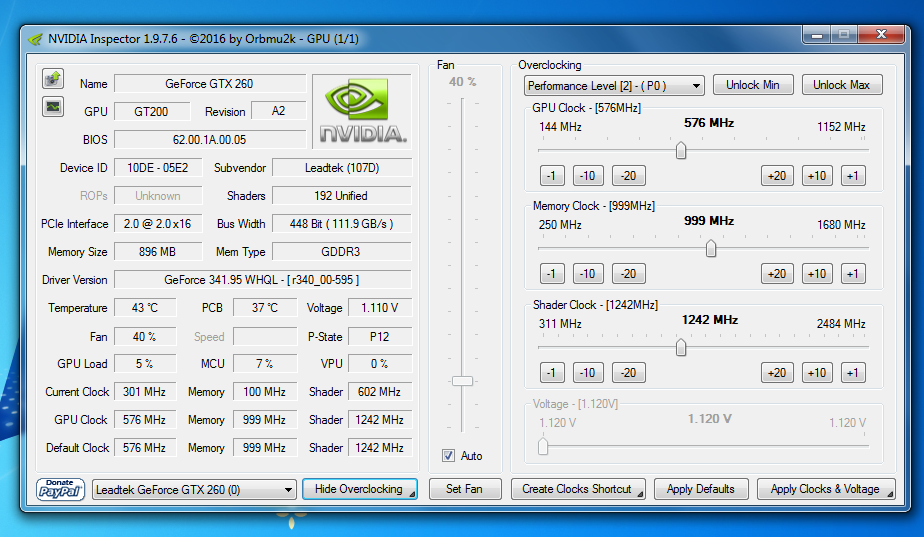This screenshot has width=924, height=537.
Task: Click the Memory Size value 896 MB
Action: click(158, 252)
